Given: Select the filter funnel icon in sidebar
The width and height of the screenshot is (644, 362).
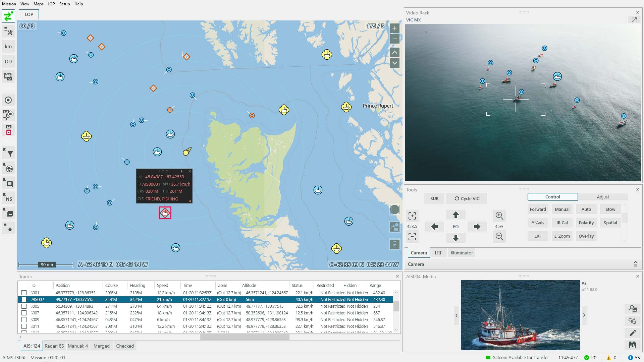Looking at the screenshot, I should (x=9, y=154).
